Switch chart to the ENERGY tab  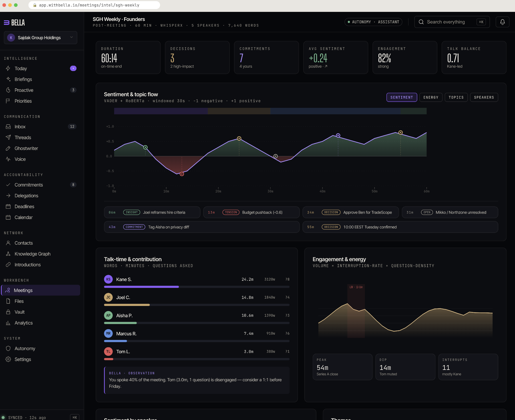431,97
